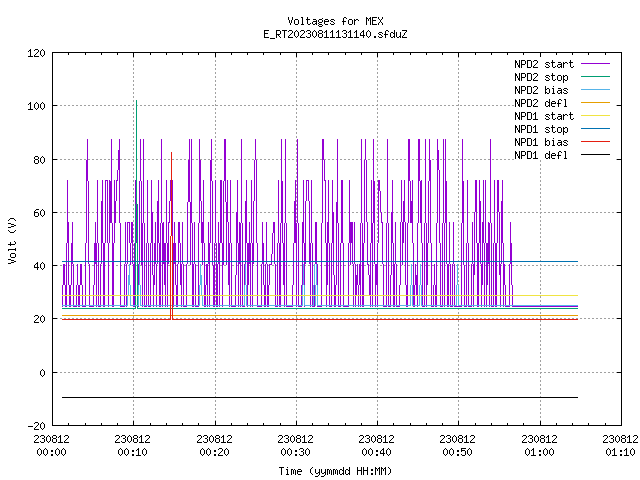Click the 00:00 x-axis time label
The image size is (640, 480).
pyautogui.click(x=51, y=452)
